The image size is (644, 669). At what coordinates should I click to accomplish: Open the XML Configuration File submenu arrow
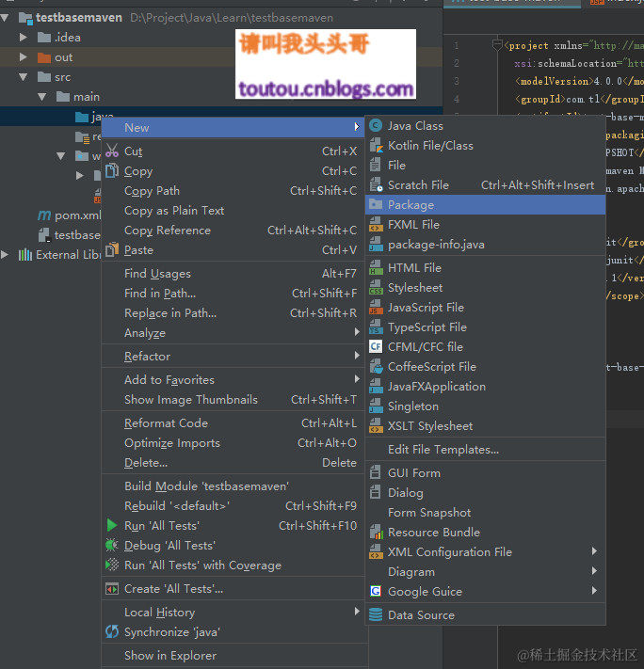(594, 551)
